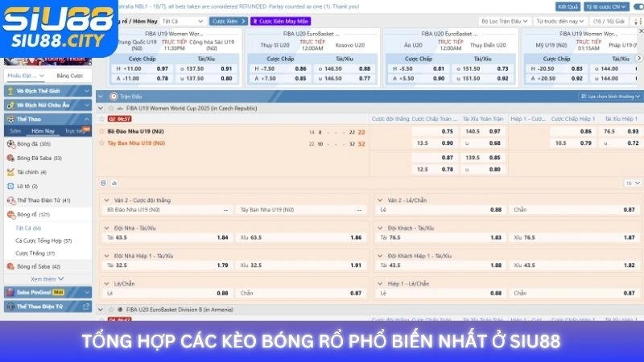The width and height of the screenshot is (644, 362).
Task: Favorite the FIBA U19 Women World Cup league
Action: pyautogui.click(x=111, y=109)
